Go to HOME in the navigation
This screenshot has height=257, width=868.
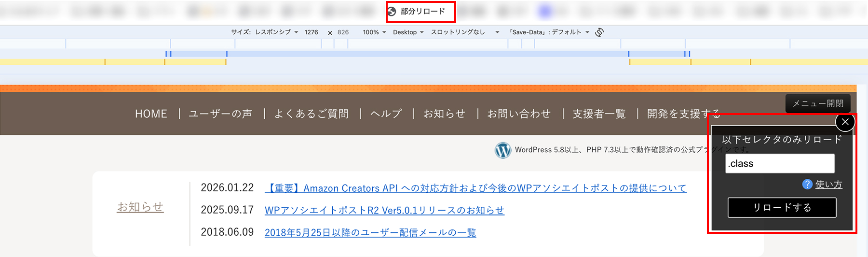151,114
